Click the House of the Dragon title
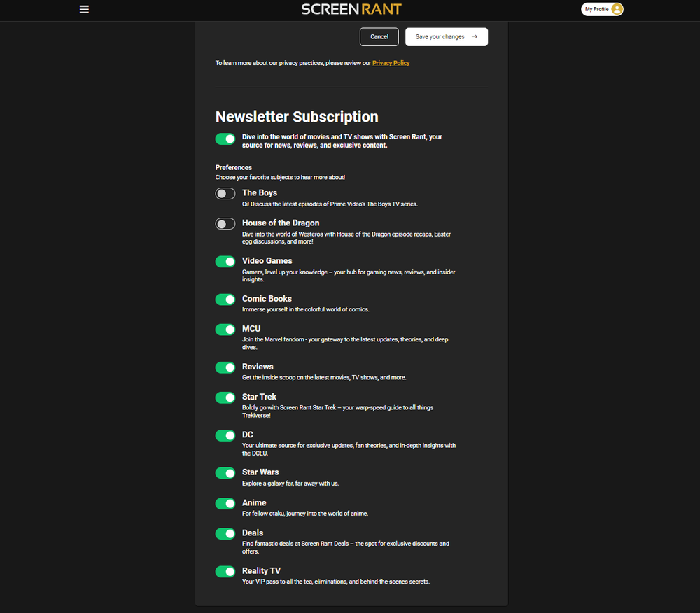Image resolution: width=700 pixels, height=613 pixels. tap(281, 223)
